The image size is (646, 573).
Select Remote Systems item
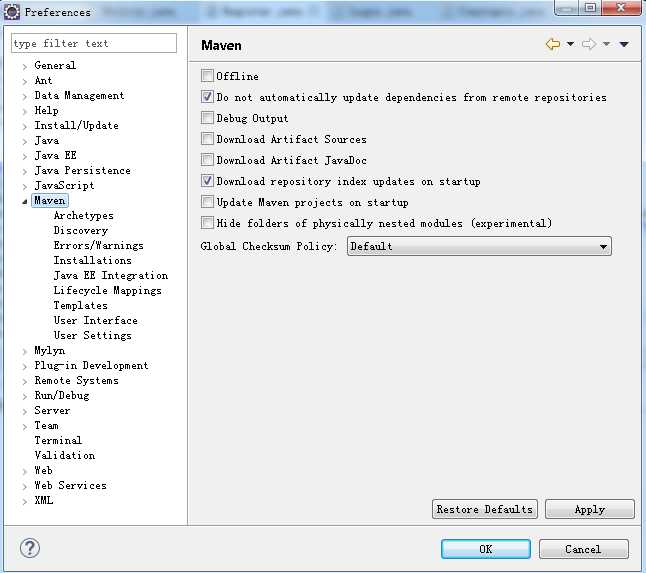click(77, 380)
